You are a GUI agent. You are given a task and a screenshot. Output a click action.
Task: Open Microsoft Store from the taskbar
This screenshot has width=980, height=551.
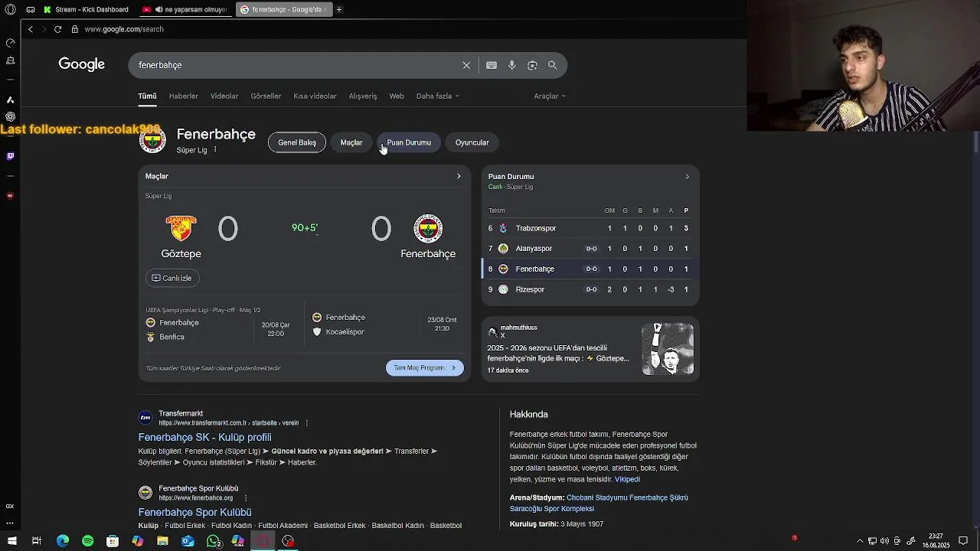tap(113, 541)
